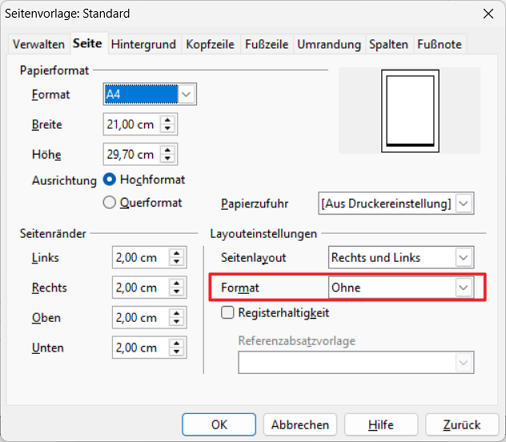Decrease the Rechts margin with down arrow

point(177,292)
